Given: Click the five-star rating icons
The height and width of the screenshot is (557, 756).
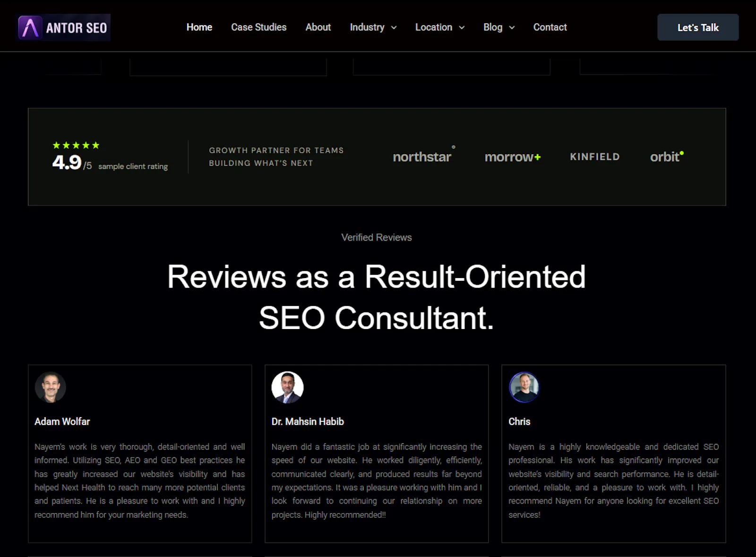Looking at the screenshot, I should tap(76, 145).
